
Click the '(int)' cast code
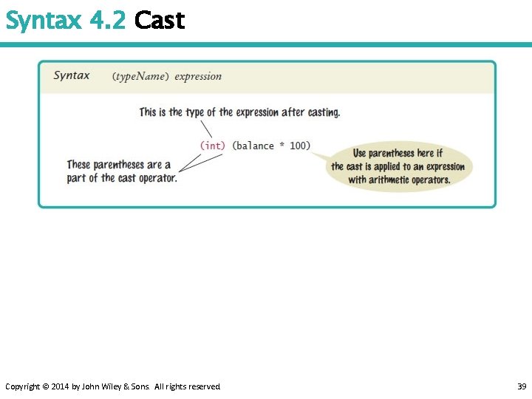[212, 146]
